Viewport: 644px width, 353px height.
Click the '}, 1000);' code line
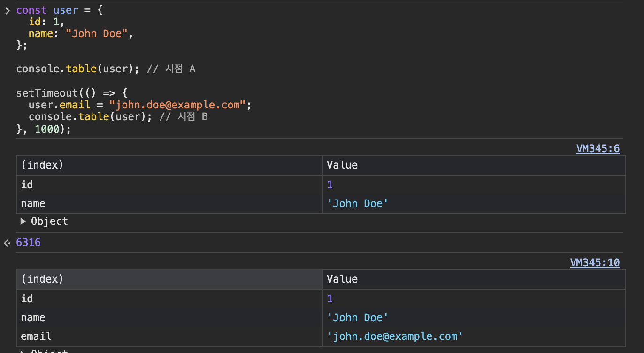pos(44,129)
